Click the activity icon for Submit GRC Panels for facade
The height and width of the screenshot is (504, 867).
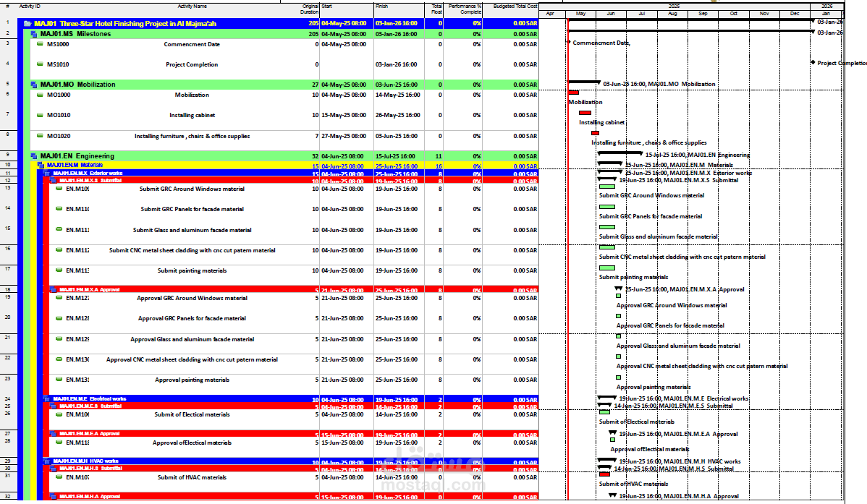tap(59, 209)
